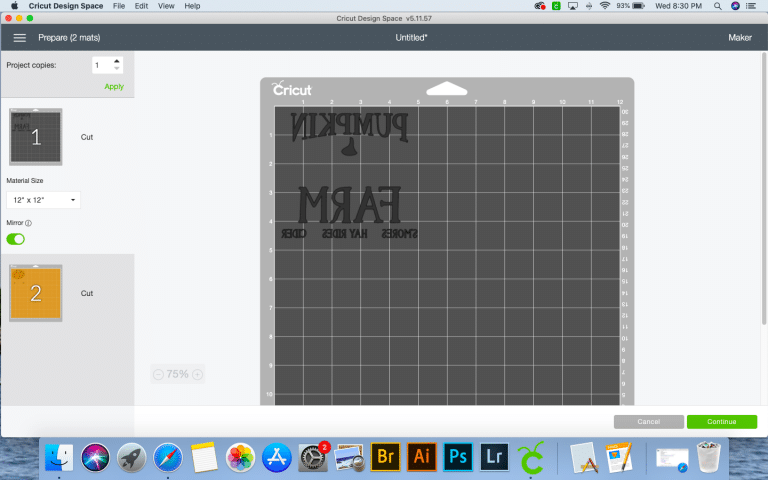
Task: Click the Cut label beside mat 2
Action: pyautogui.click(x=87, y=293)
